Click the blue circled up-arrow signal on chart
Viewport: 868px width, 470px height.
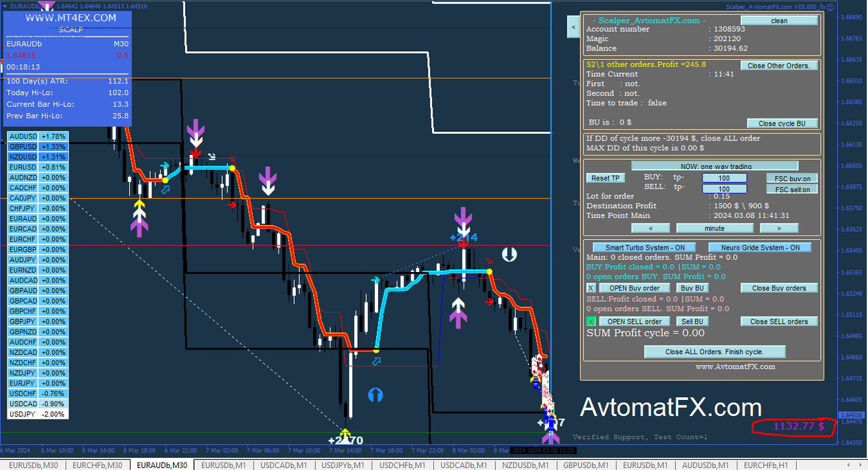(x=377, y=395)
